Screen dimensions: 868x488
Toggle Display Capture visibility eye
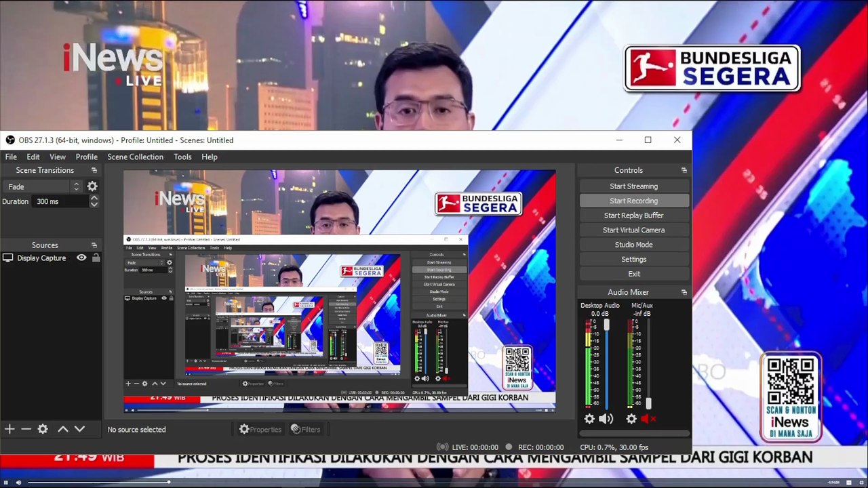[81, 258]
